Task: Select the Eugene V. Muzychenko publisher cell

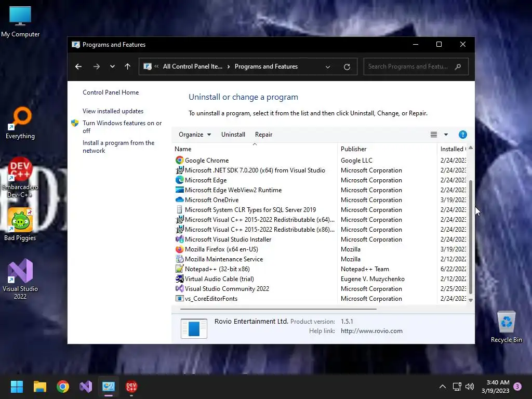Action: pos(373,278)
